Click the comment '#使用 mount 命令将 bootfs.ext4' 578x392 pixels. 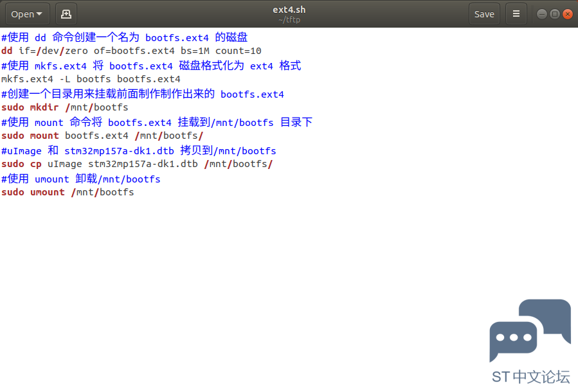(x=157, y=122)
